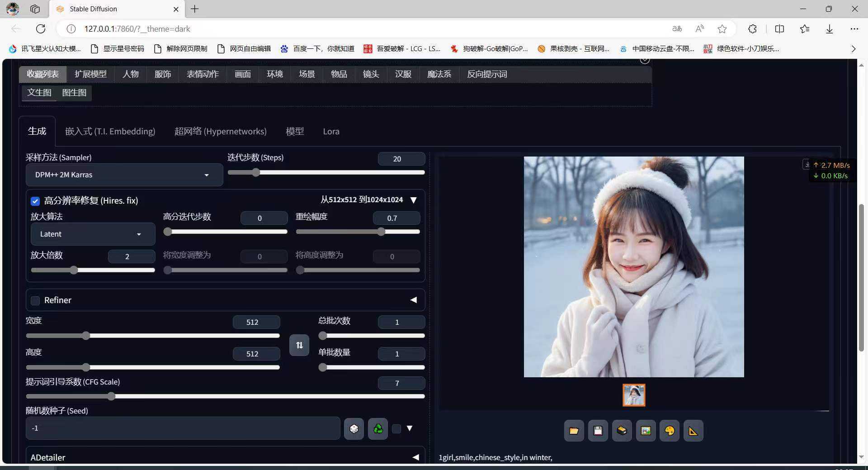Click the Steps slider track
868x470 pixels.
326,172
